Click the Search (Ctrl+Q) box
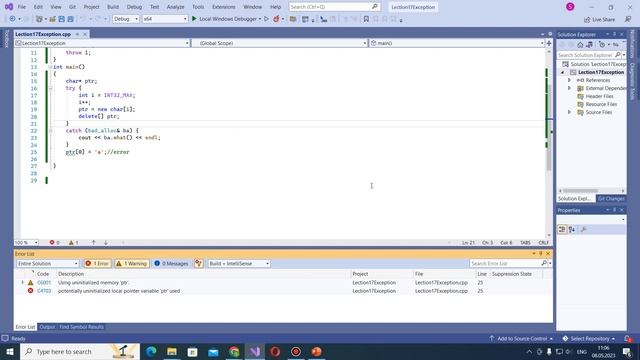640x360 pixels. tap(334, 7)
